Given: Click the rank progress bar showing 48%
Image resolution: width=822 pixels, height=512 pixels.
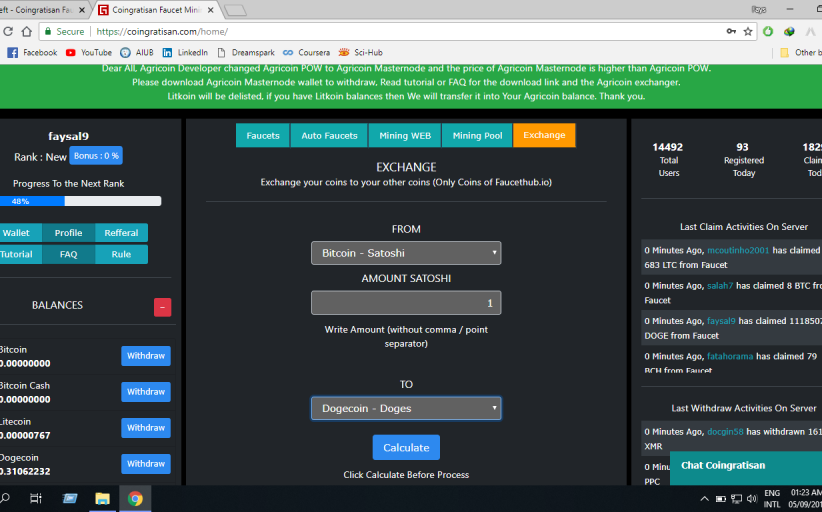Looking at the screenshot, I should pos(86,201).
